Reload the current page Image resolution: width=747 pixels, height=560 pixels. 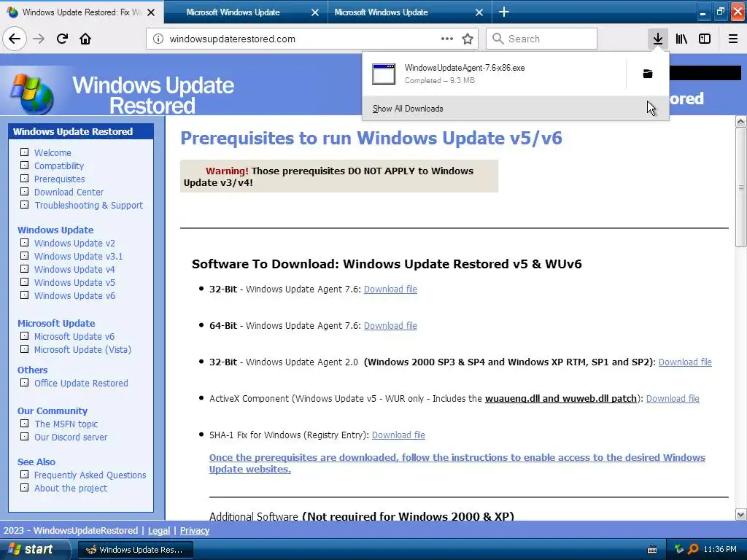tap(62, 39)
